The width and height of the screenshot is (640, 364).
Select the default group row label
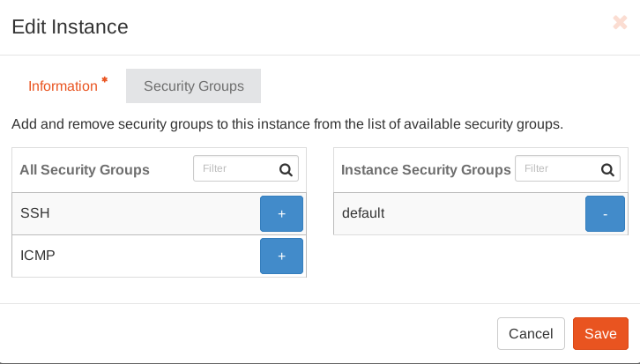pyautogui.click(x=362, y=213)
